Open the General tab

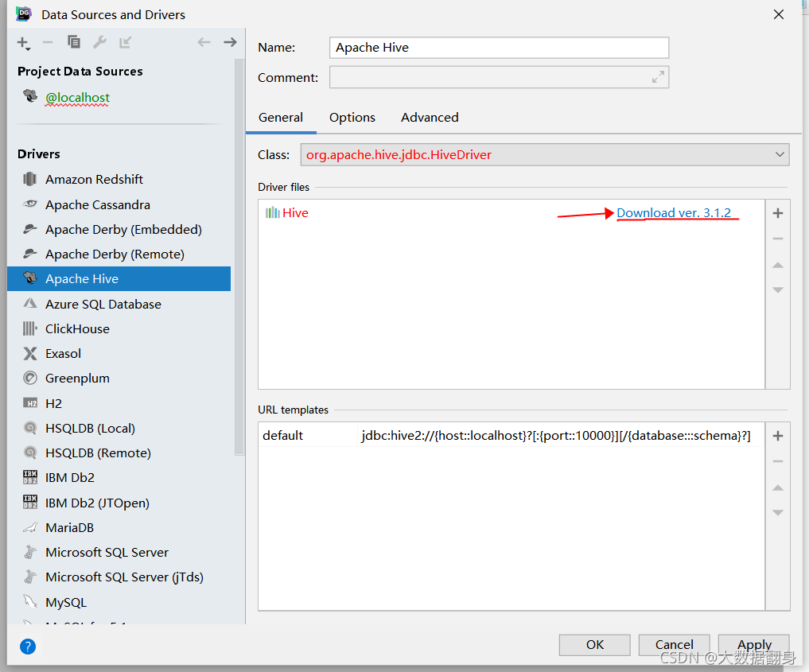[x=281, y=118]
